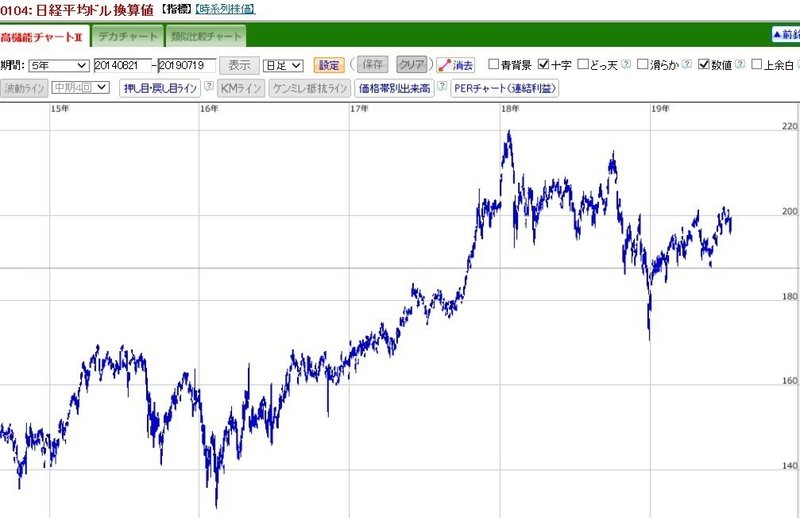Viewport: 800px width, 518px height.
Task: Click the 設定 settings button
Action: (x=329, y=65)
